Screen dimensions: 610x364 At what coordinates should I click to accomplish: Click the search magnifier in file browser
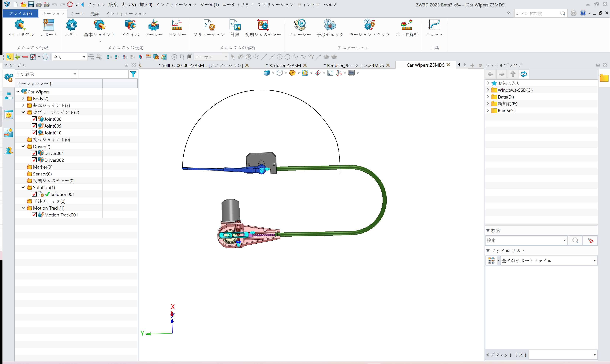[575, 240]
